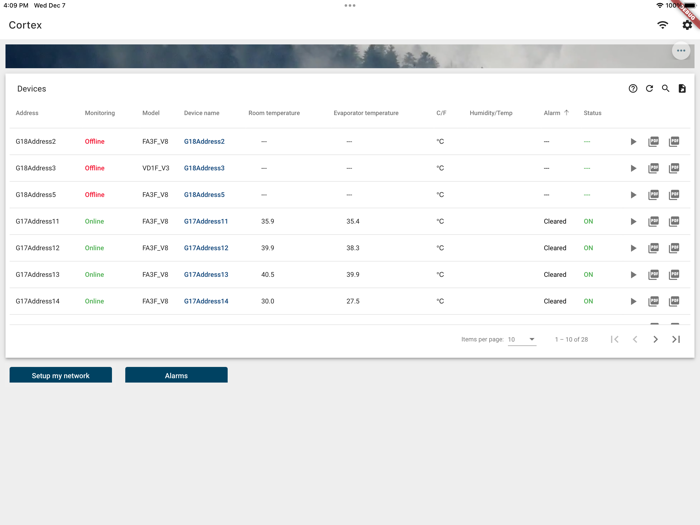Open search in the Devices table
Viewport: 700px width, 525px height.
pos(666,88)
